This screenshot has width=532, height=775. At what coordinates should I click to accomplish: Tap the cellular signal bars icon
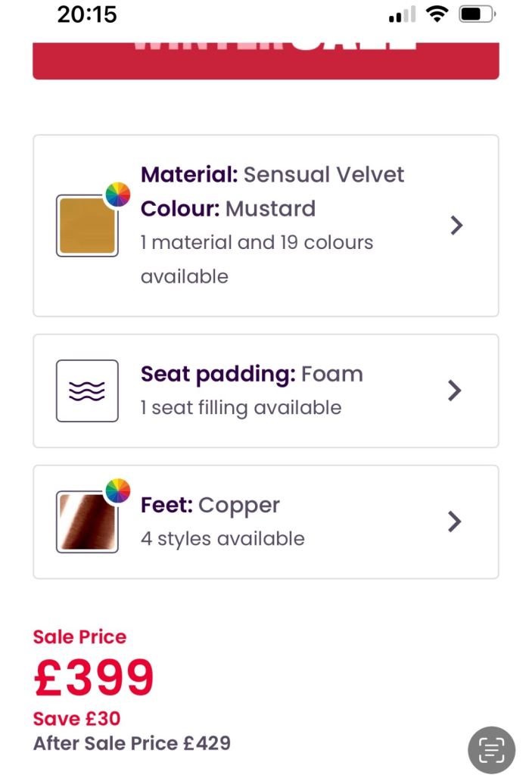(x=402, y=15)
